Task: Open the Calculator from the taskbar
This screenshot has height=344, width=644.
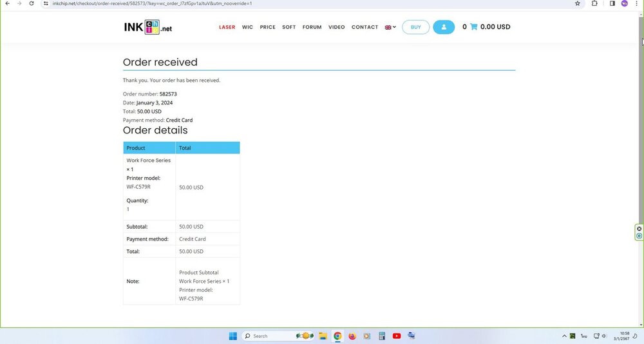Action: 381,336
